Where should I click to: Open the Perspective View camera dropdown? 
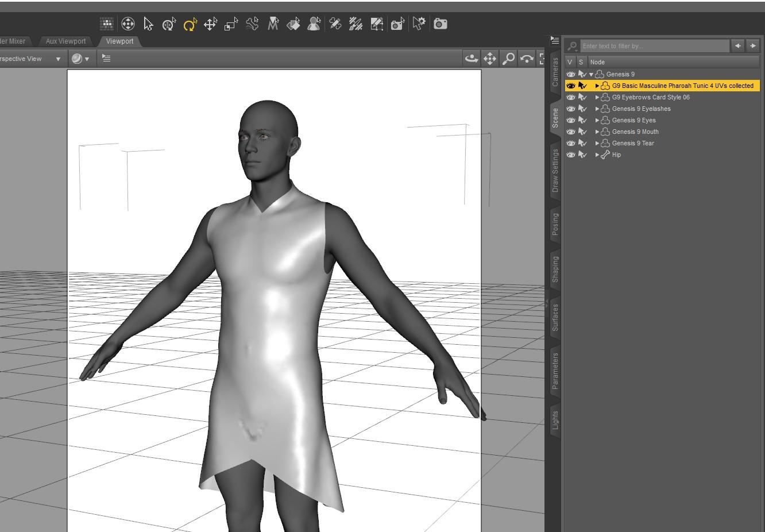[57, 59]
